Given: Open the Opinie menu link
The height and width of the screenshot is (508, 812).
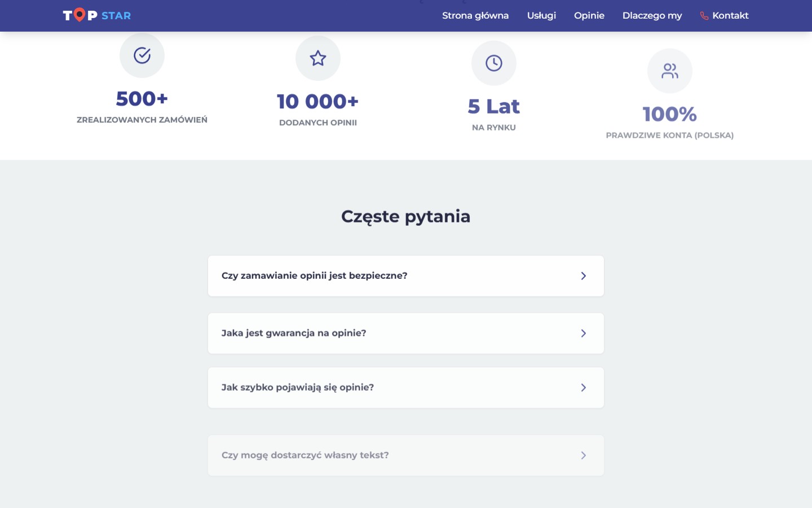Looking at the screenshot, I should tap(589, 16).
